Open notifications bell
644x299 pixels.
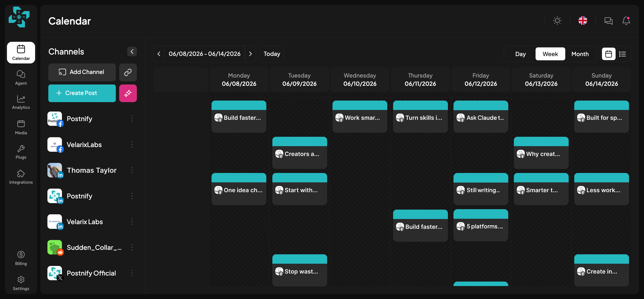626,21
